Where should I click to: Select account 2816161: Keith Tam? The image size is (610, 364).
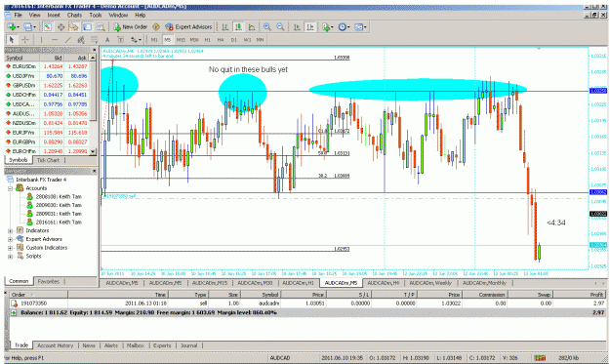tap(59, 222)
